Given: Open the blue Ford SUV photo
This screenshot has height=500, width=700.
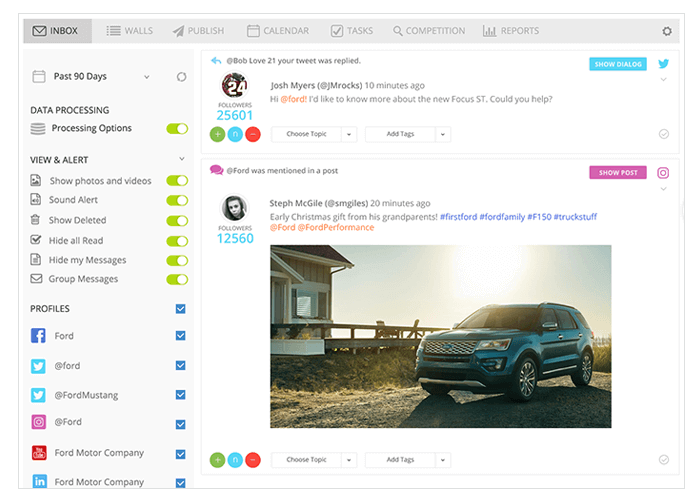Looking at the screenshot, I should point(441,336).
